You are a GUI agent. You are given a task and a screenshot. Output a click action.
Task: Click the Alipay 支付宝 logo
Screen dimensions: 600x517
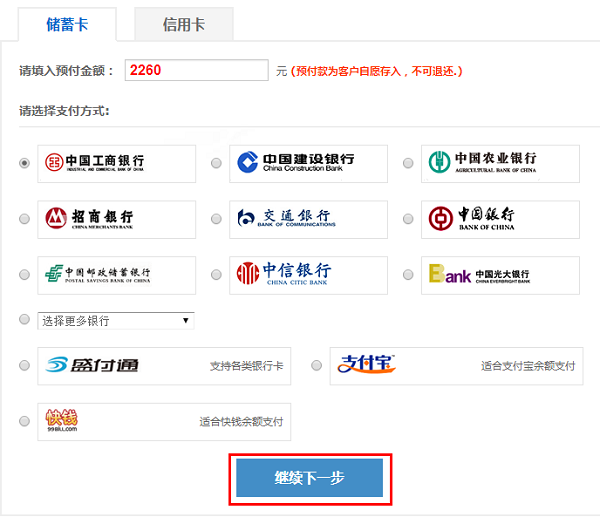369,366
